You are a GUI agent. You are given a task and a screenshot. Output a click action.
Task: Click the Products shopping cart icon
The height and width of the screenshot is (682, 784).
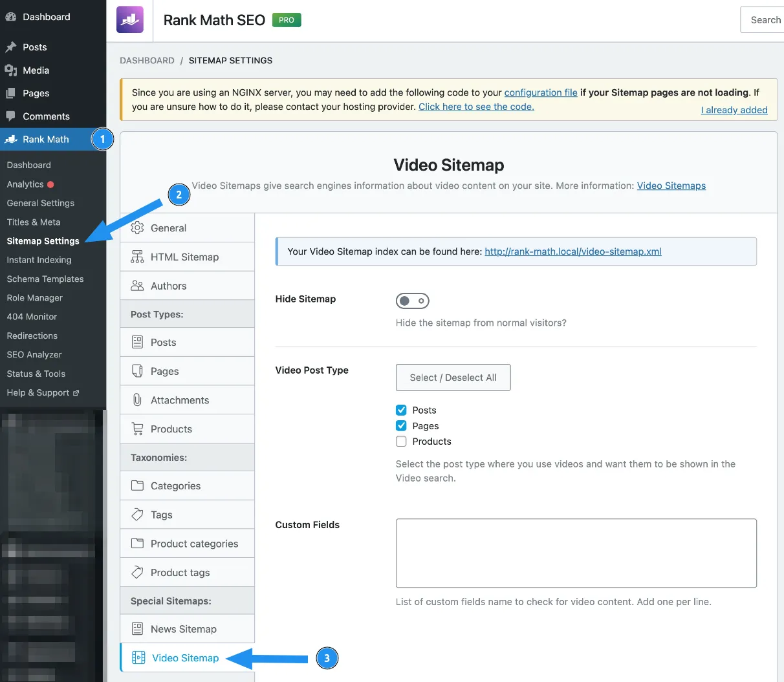[137, 429]
